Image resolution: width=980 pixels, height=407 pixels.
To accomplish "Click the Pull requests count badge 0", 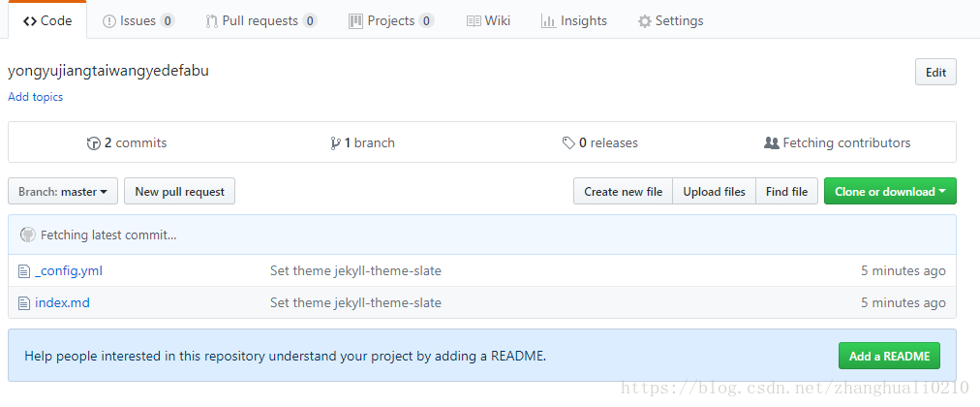I will 309,20.
